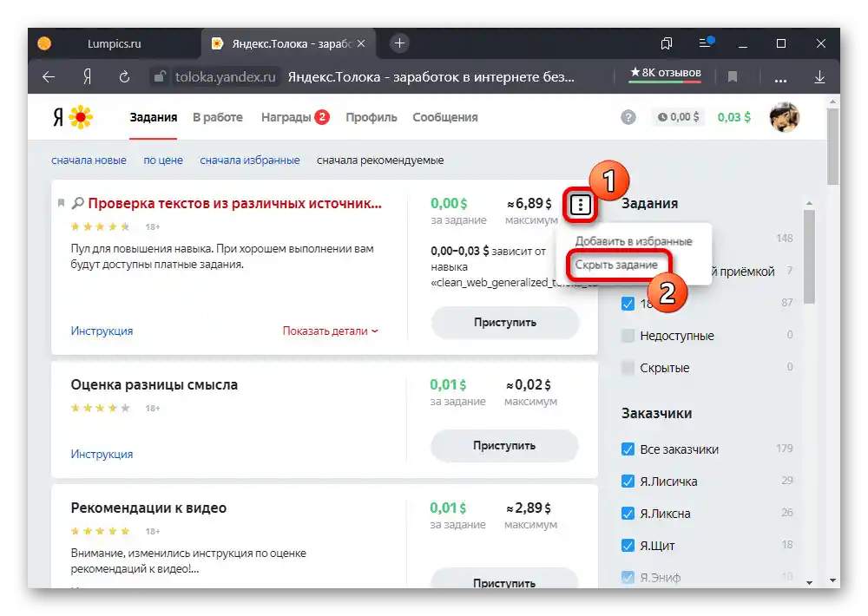Open the user avatar profile picture
Image resolution: width=868 pixels, height=616 pixels.
click(784, 117)
